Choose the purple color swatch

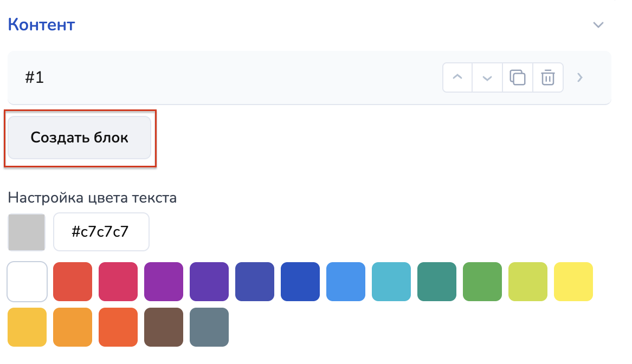tap(164, 282)
